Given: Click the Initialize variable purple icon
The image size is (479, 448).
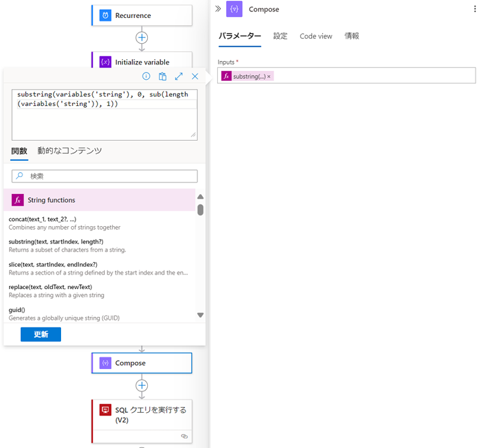Looking at the screenshot, I should point(105,62).
